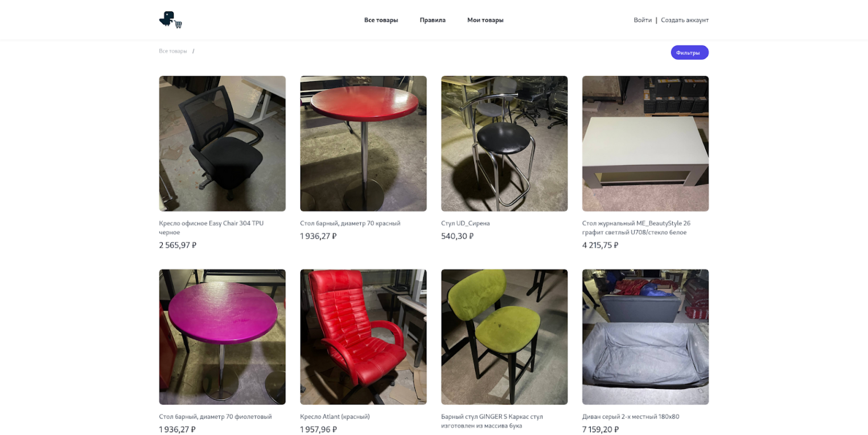This screenshot has height=435, width=868.
Task: Click the Войти link
Action: (x=643, y=20)
